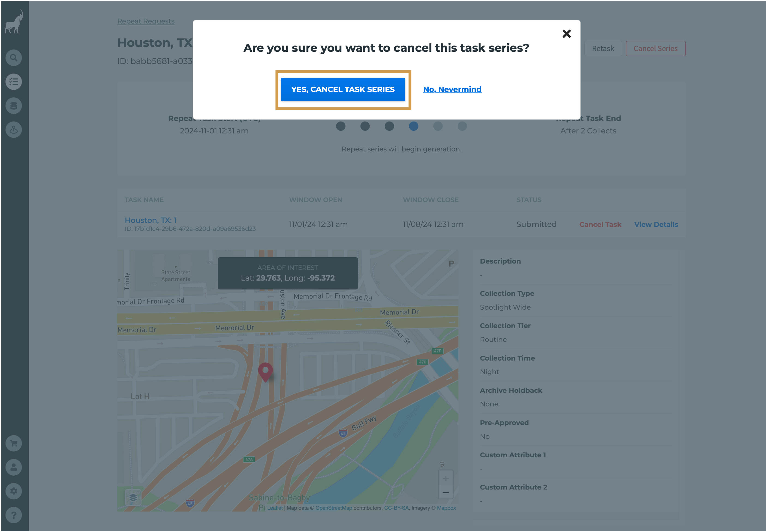The image size is (766, 532).
Task: Choose No, Nevermind link
Action: click(x=452, y=89)
